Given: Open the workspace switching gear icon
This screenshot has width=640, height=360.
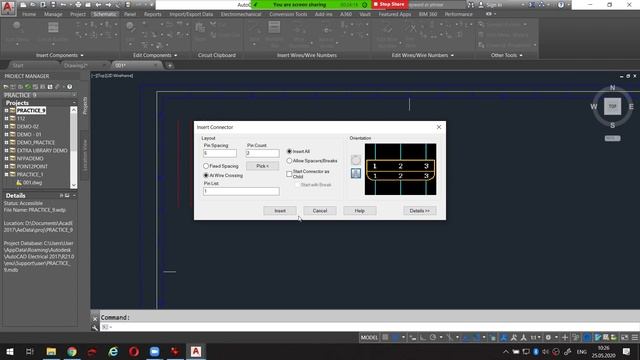Looking at the screenshot, I should point(548,337).
